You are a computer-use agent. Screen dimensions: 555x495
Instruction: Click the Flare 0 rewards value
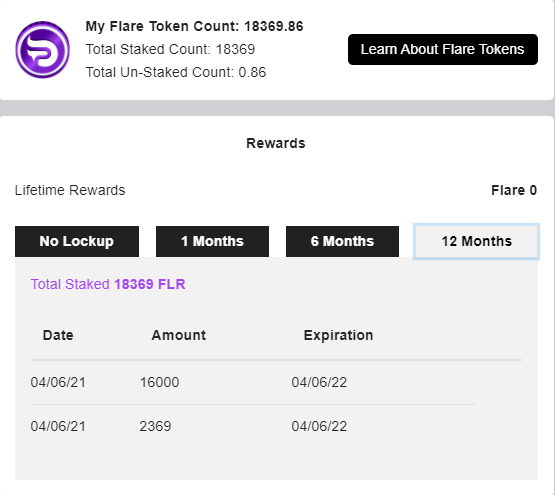(514, 190)
